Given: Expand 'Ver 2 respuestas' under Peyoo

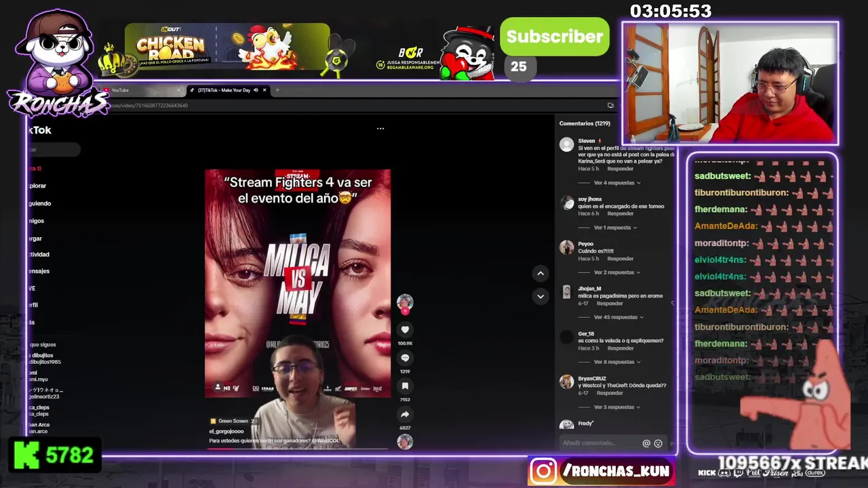Looking at the screenshot, I should point(617,272).
